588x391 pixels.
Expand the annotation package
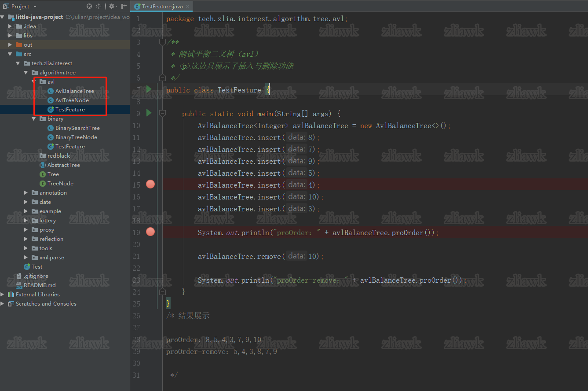(x=27, y=193)
